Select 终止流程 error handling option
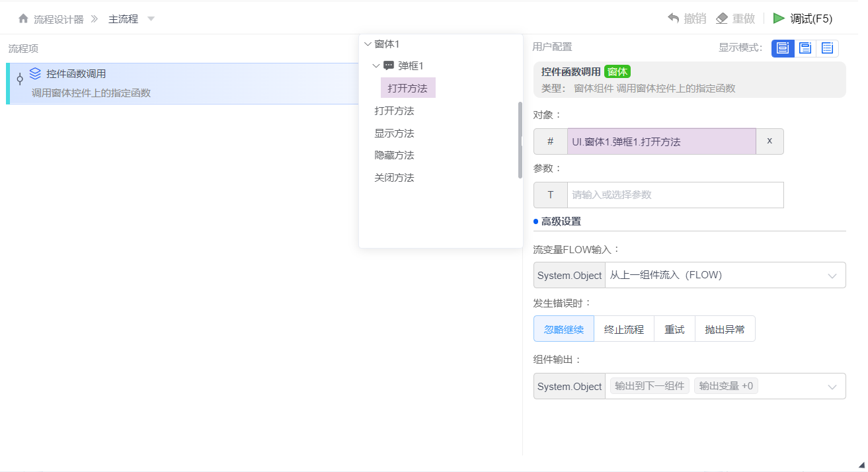The height and width of the screenshot is (472, 868). [x=623, y=329]
